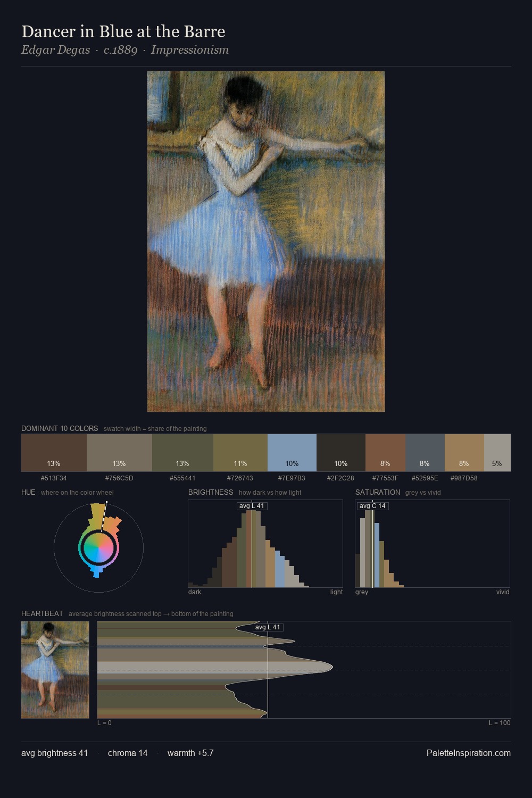Click the heartbeat brightness curve chart
Viewport: 532px width, 798px height.
(x=304, y=670)
